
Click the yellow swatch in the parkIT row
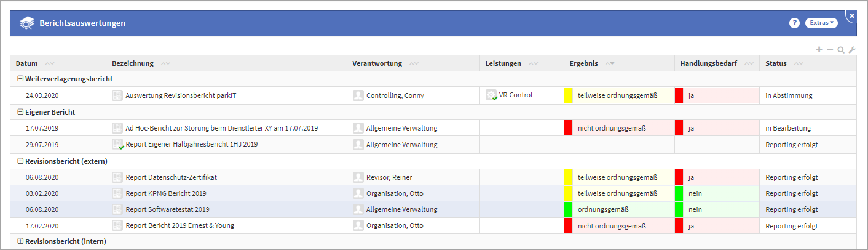pos(569,95)
